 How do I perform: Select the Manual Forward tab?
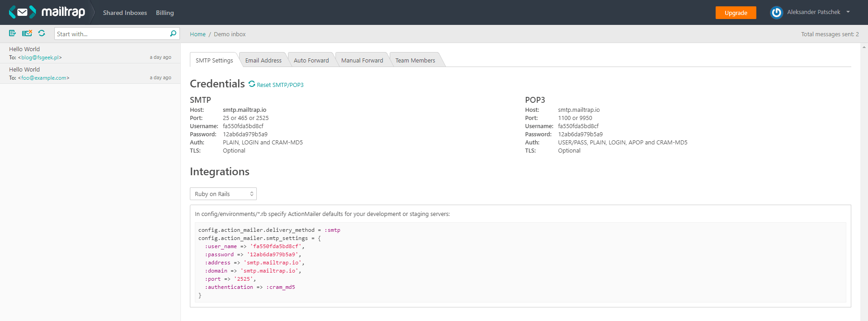pyautogui.click(x=362, y=60)
